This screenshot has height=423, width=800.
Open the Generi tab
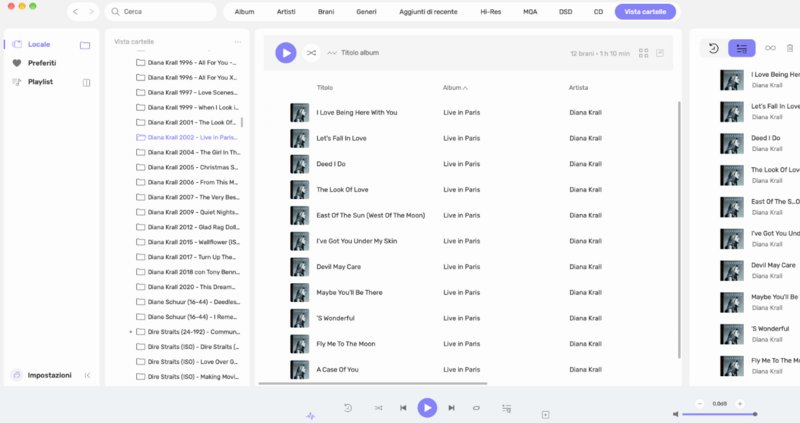click(366, 12)
